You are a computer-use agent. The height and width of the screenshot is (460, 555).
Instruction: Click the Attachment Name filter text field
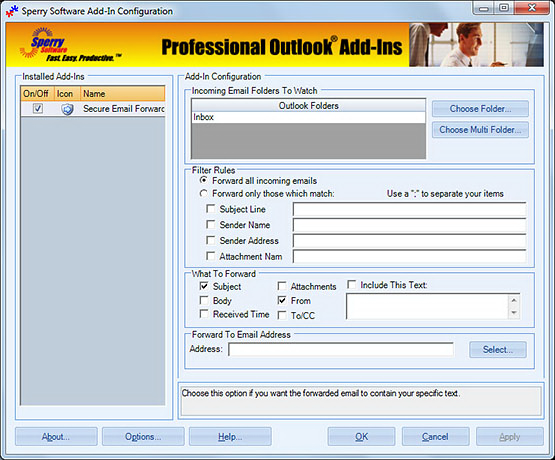(409, 256)
